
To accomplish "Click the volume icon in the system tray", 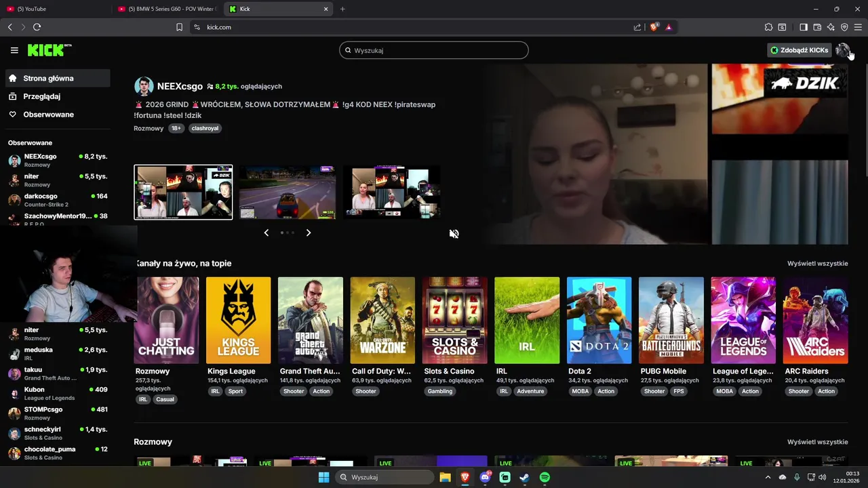I will pyautogui.click(x=822, y=477).
